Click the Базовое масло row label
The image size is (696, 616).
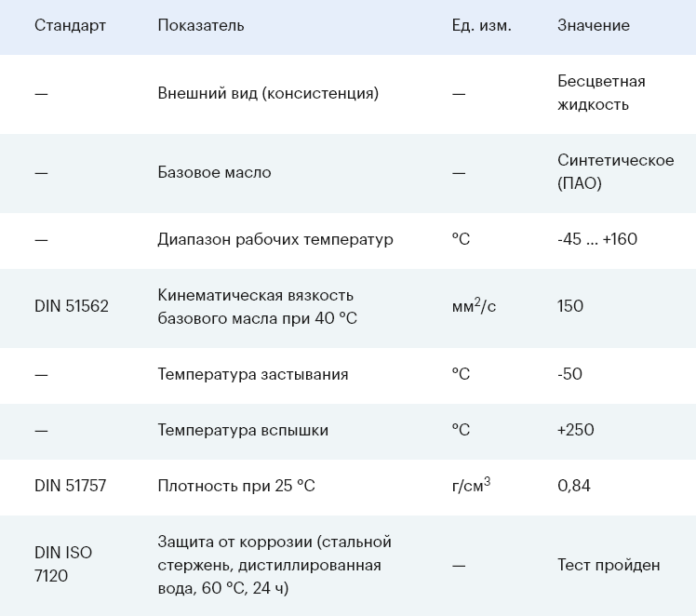click(214, 172)
